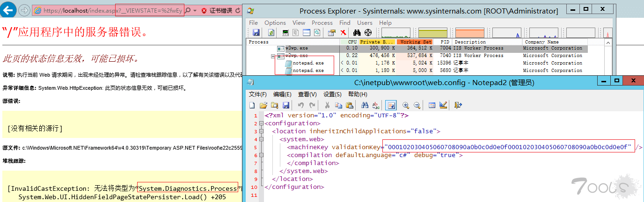The width and height of the screenshot is (644, 202).
Task: Click the orange physical memory graph in Process Explorer
Action: [469, 32]
